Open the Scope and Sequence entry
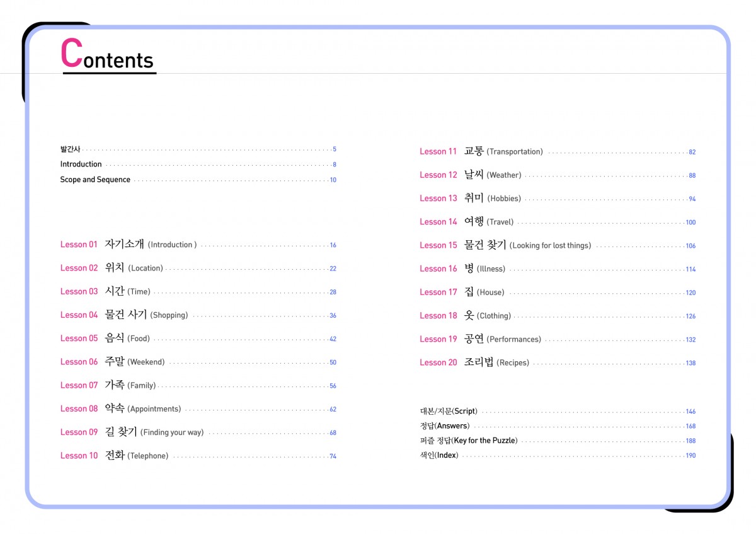This screenshot has width=756, height=534. [95, 180]
